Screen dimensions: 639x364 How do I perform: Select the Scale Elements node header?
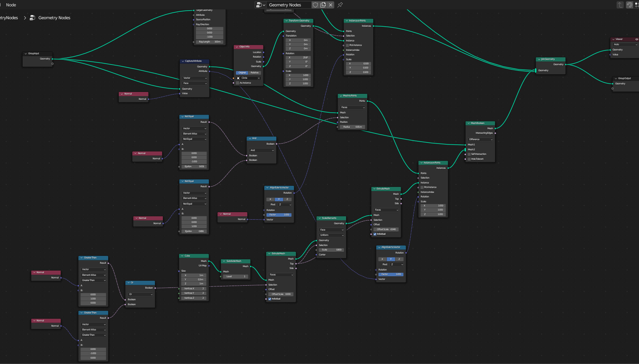331,218
